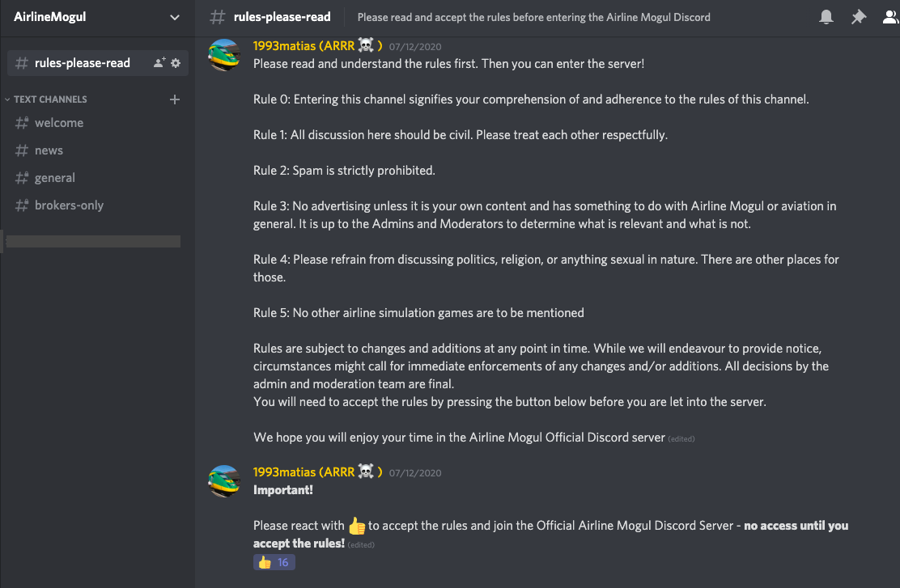
Task: Switch to the news channel
Action: click(x=49, y=150)
